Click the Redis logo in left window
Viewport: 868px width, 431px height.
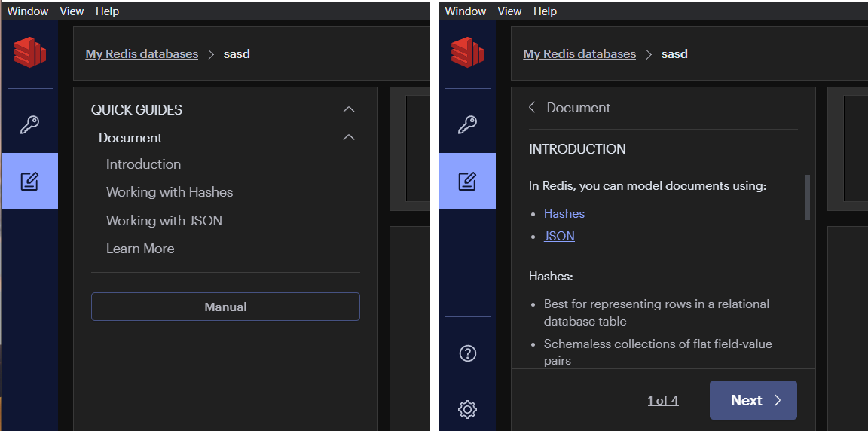(29, 53)
